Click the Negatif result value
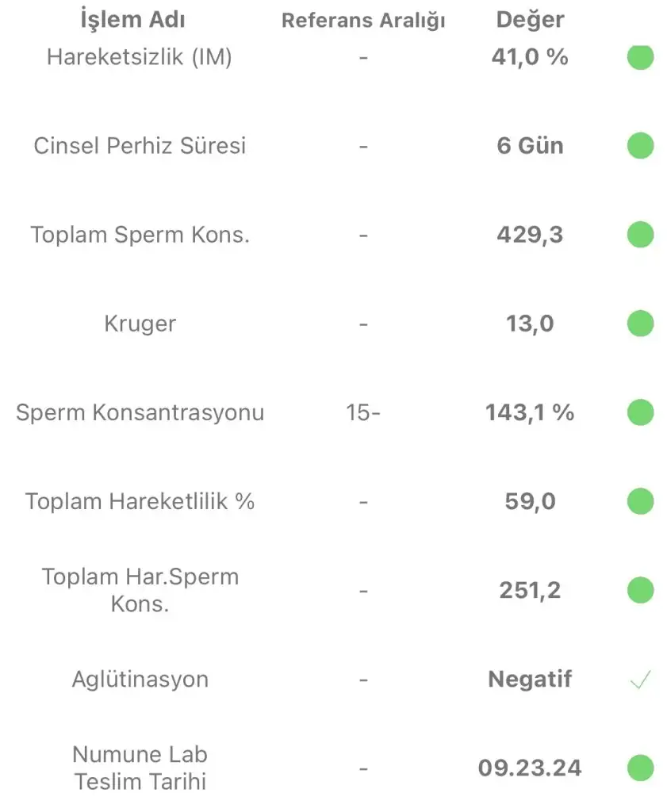 click(530, 679)
